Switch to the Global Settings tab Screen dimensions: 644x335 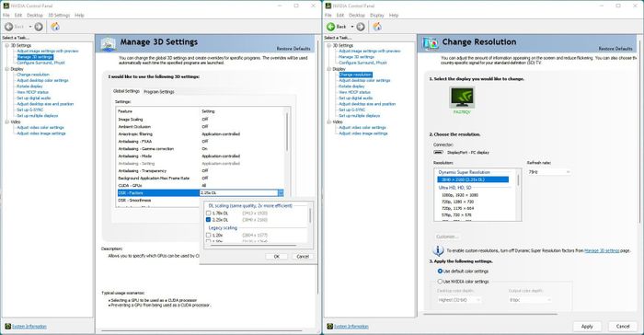click(127, 91)
